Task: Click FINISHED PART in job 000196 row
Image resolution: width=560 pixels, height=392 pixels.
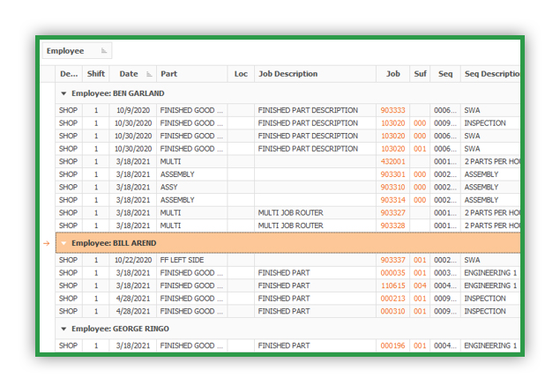Action: coord(284,345)
